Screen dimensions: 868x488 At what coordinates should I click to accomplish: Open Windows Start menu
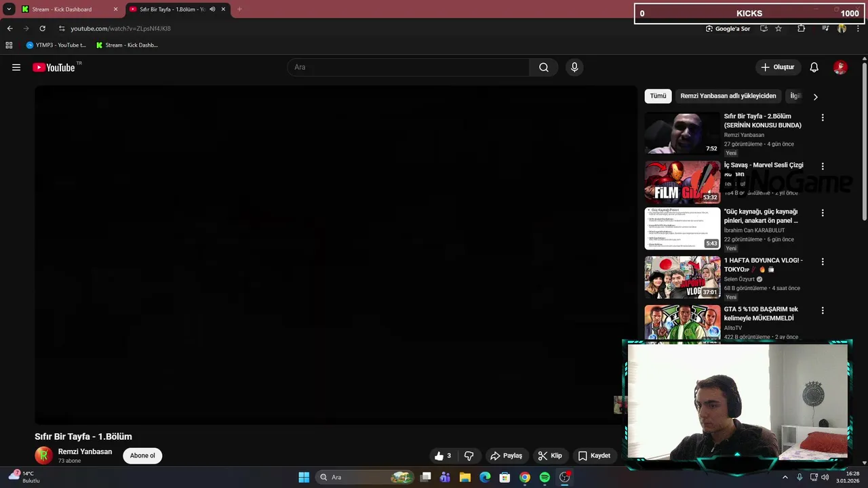[x=304, y=477]
